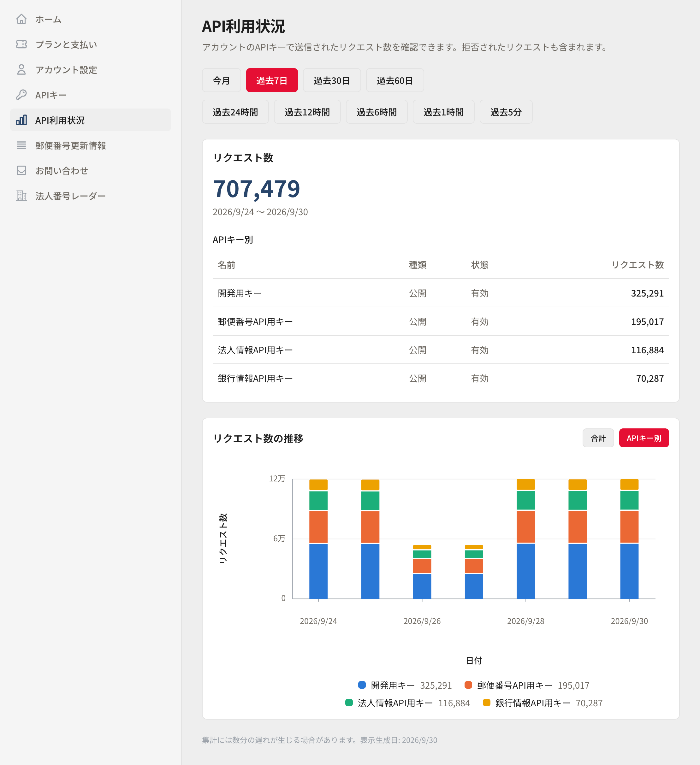Choose the 過去5分 range
The height and width of the screenshot is (765, 700).
[x=506, y=112]
